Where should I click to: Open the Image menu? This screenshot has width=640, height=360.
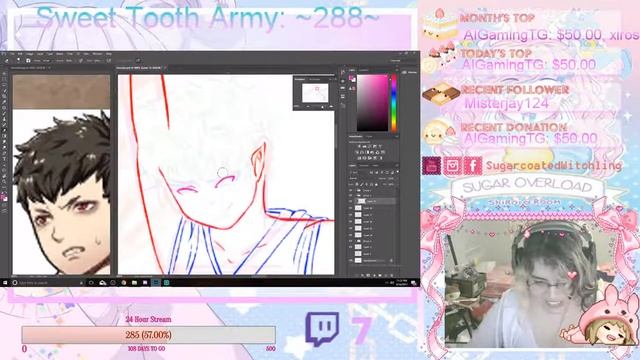point(29,54)
